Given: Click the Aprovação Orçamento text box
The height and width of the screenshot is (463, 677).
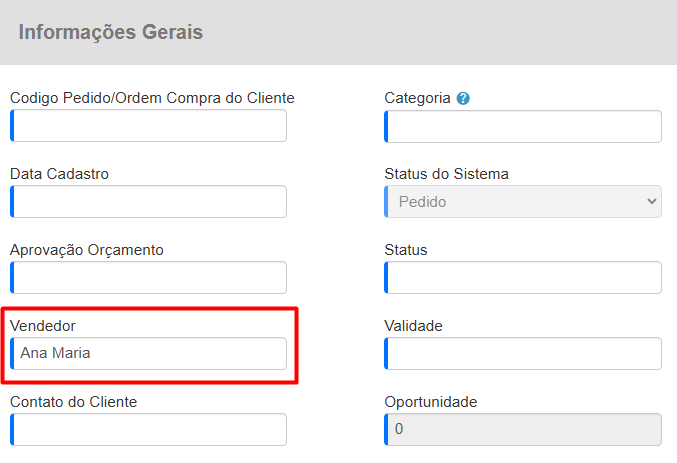Looking at the screenshot, I should pyautogui.click(x=149, y=278).
